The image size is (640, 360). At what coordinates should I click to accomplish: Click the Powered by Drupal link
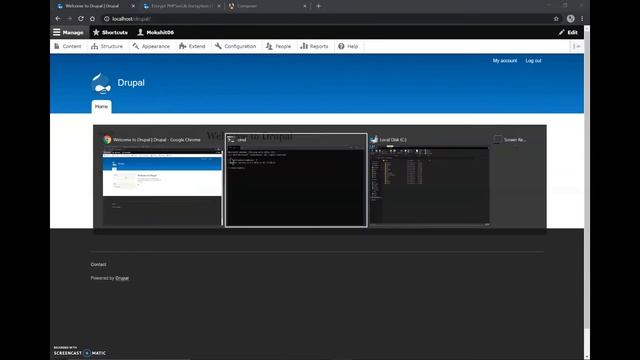coord(122,278)
